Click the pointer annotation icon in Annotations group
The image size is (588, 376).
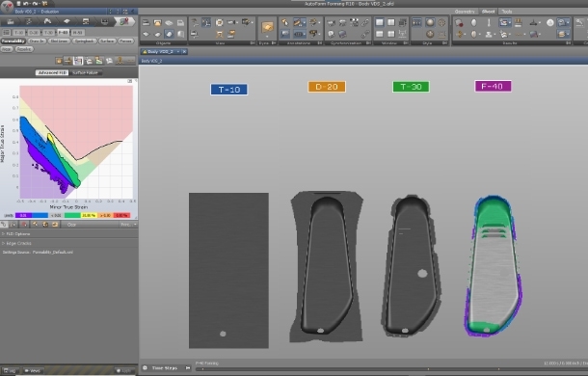285,22
